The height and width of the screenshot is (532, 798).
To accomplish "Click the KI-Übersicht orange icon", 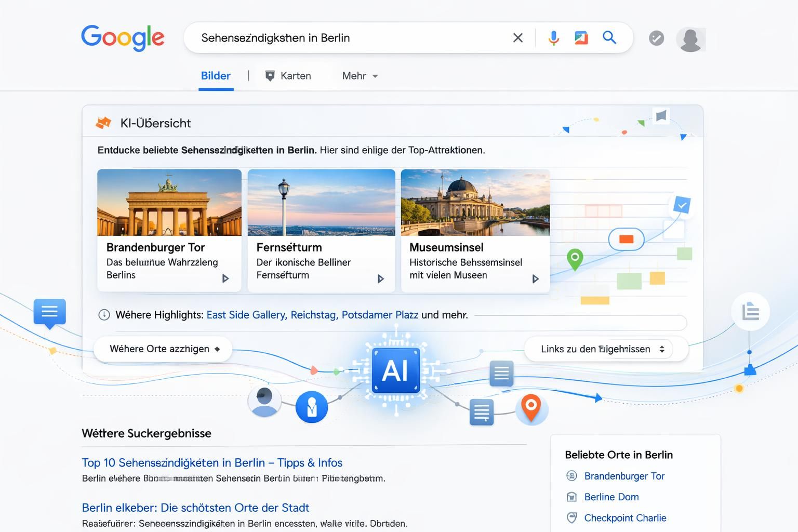I will 103,123.
